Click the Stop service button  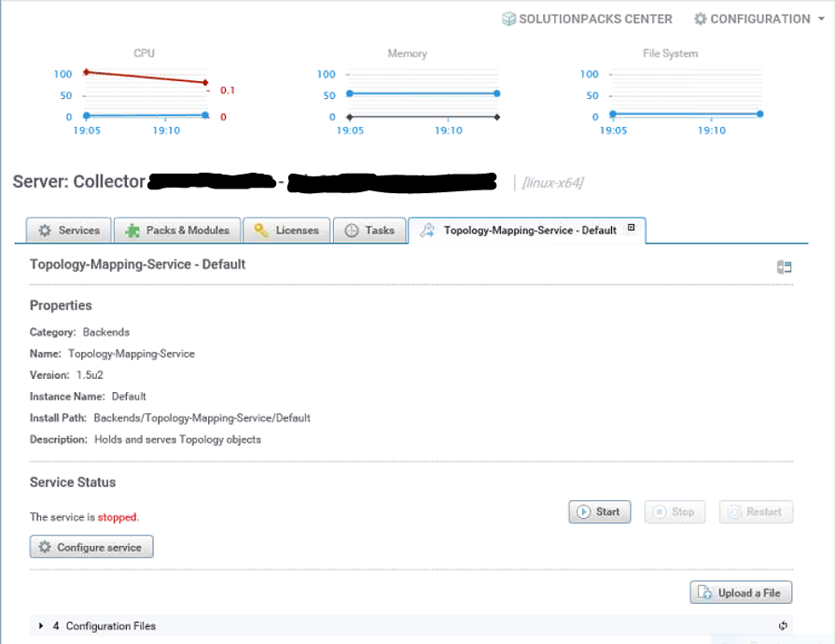[675, 511]
